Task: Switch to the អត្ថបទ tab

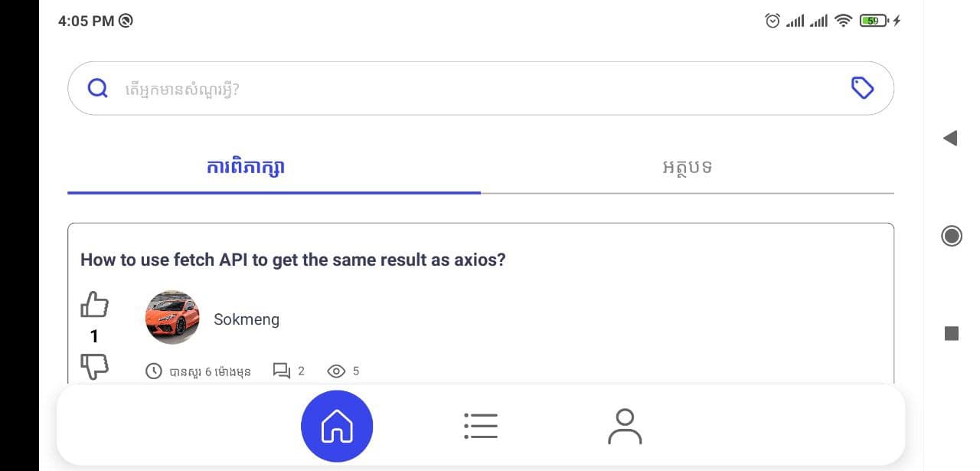Action: tap(687, 167)
